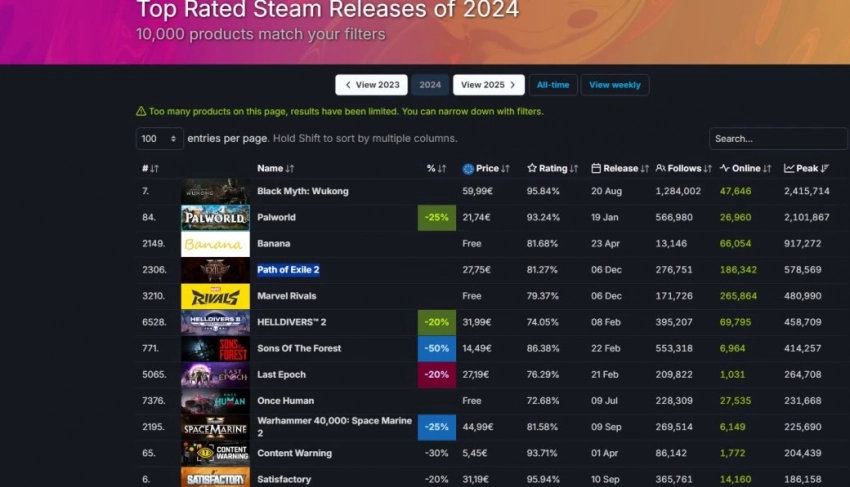Go to View 2023 page
The height and width of the screenshot is (487, 850).
click(371, 85)
